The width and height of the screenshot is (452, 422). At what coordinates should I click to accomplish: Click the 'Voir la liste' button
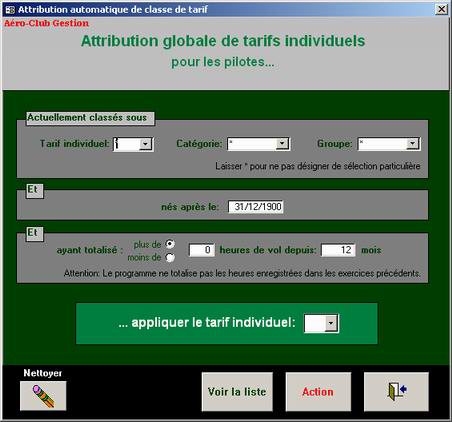237,392
